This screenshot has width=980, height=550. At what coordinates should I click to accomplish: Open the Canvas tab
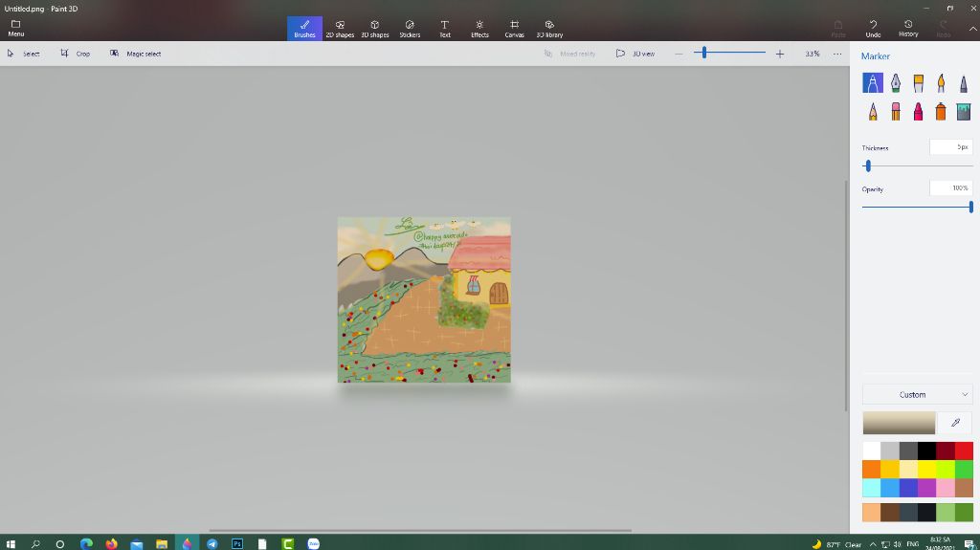point(514,29)
